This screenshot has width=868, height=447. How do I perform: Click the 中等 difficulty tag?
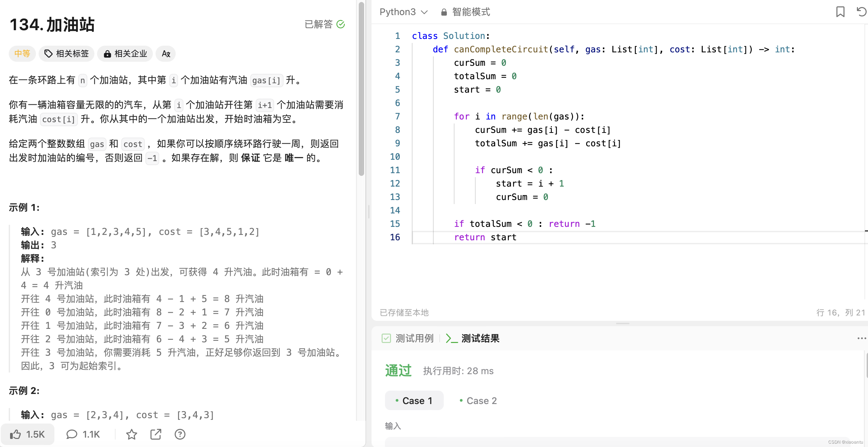pos(22,53)
